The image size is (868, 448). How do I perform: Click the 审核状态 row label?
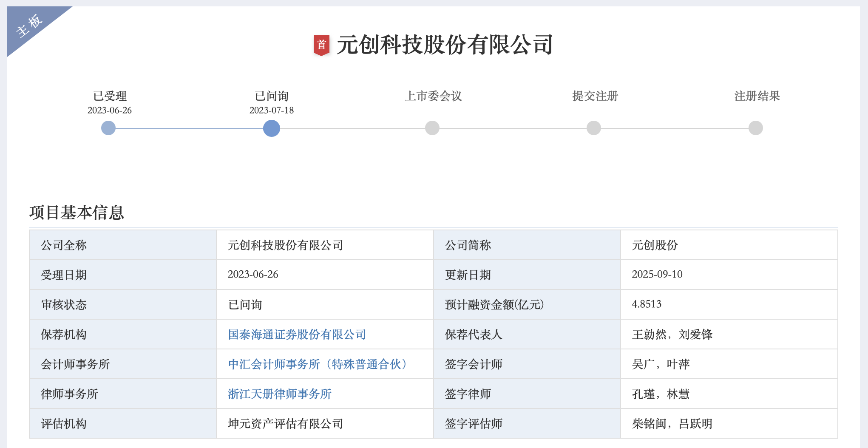[x=64, y=305]
